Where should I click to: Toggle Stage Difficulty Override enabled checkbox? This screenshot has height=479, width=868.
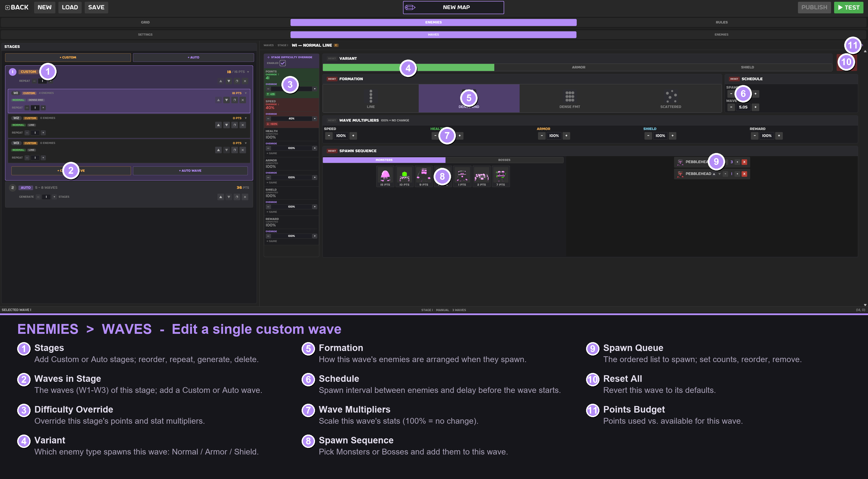pos(283,63)
